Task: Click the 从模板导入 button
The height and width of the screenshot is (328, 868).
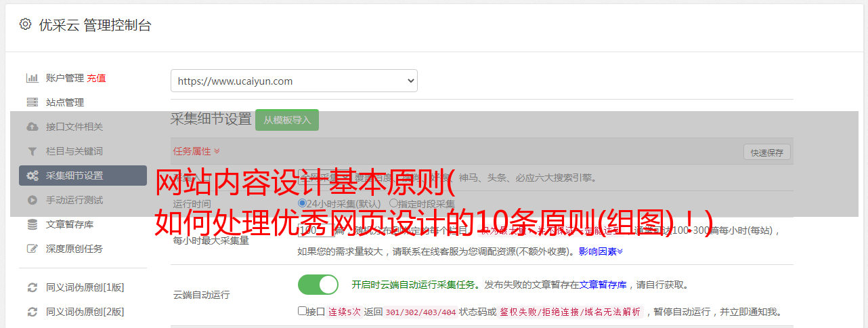Action: 287,120
